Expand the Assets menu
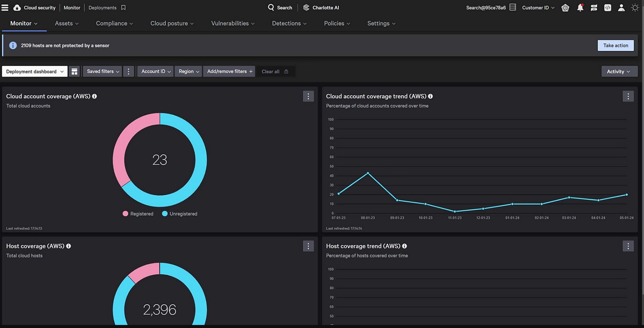The height and width of the screenshot is (328, 644). tap(67, 23)
